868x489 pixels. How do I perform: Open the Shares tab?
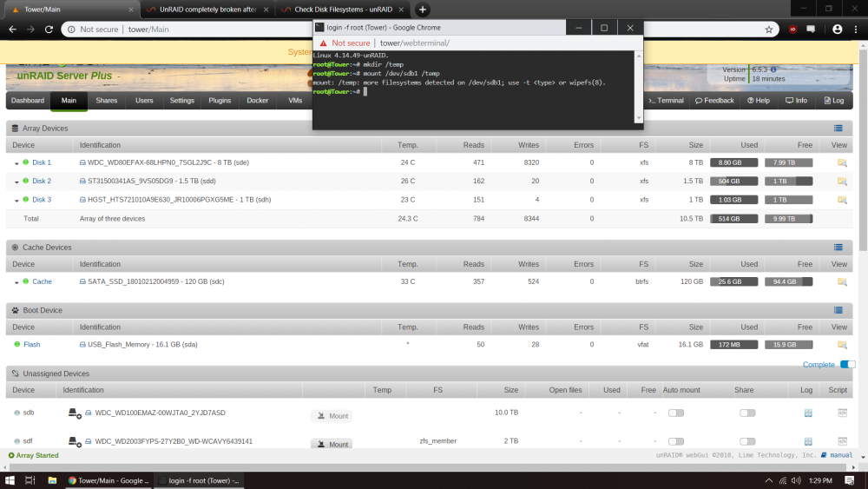(106, 101)
